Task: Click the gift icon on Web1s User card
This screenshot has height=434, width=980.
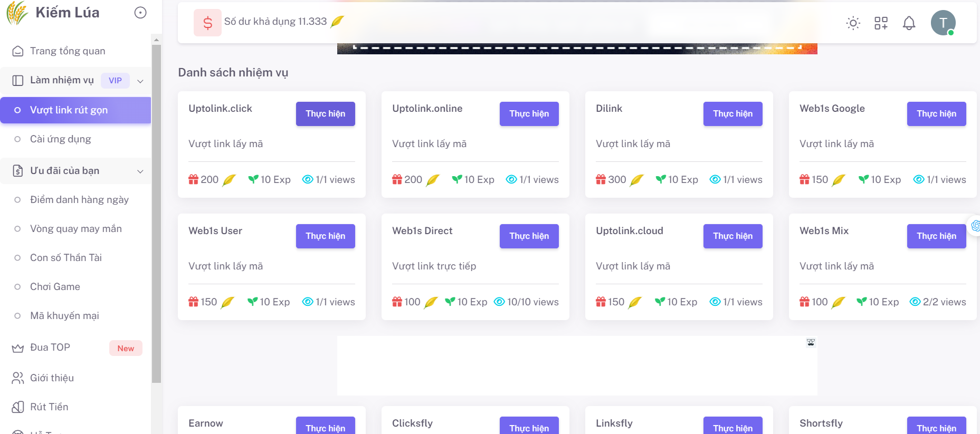Action: (x=194, y=302)
